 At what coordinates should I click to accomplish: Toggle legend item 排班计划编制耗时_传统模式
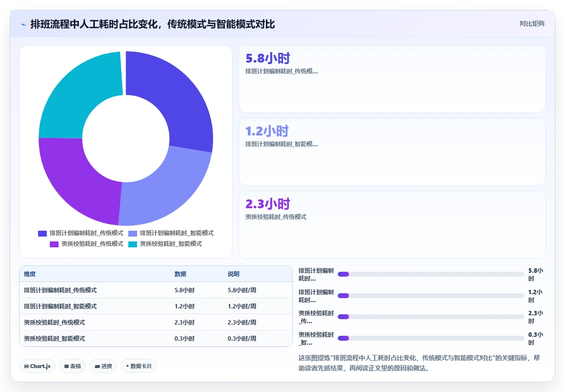(x=81, y=233)
